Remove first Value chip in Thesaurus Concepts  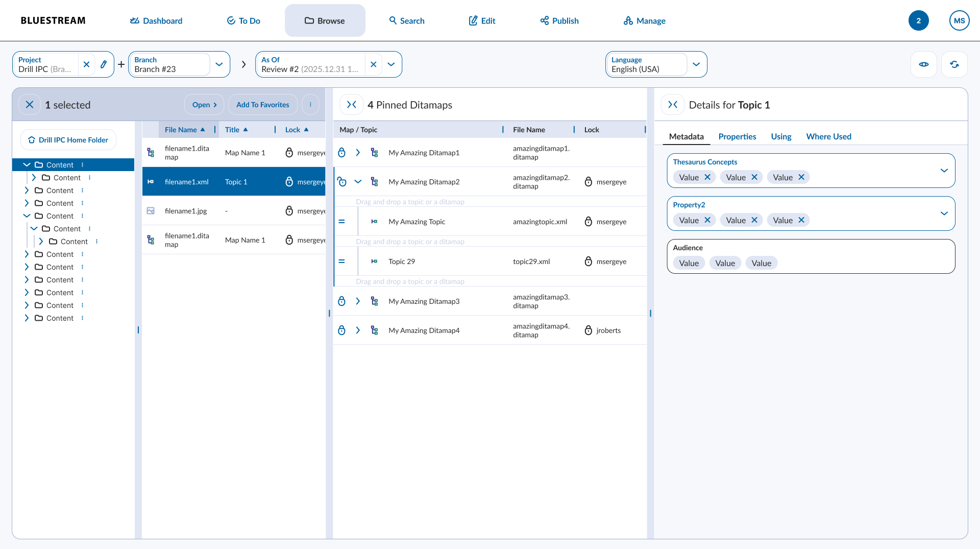point(707,177)
